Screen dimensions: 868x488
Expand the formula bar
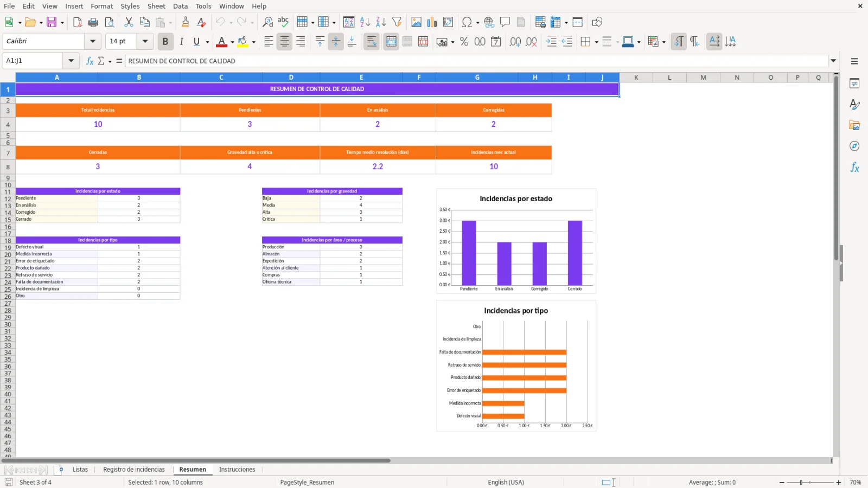tap(834, 61)
